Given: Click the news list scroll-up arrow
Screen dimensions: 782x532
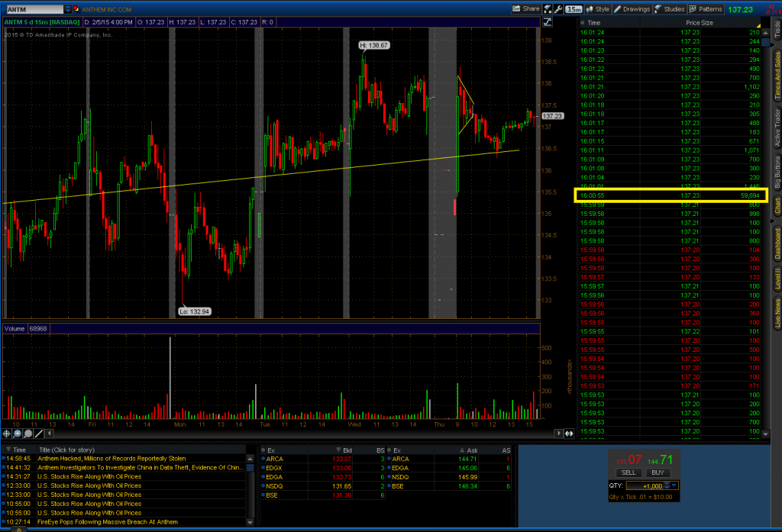Looking at the screenshot, I should (250, 459).
